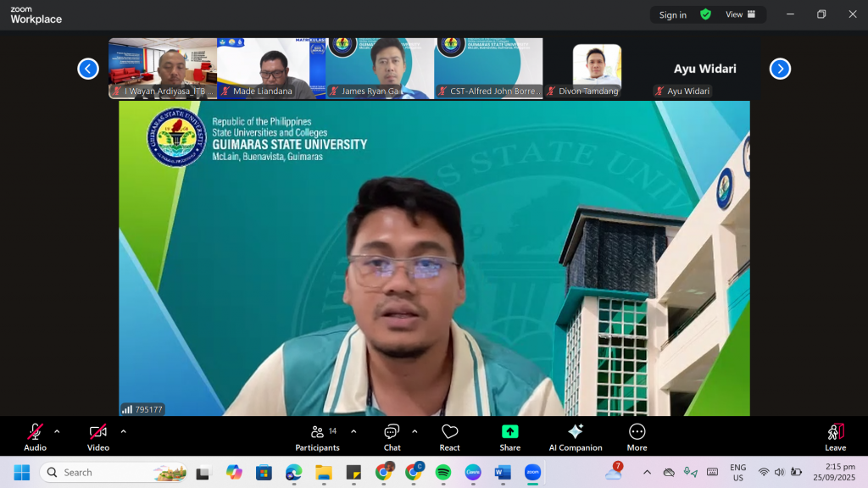Show previous participants with left arrow
868x488 pixels.
pos(88,69)
